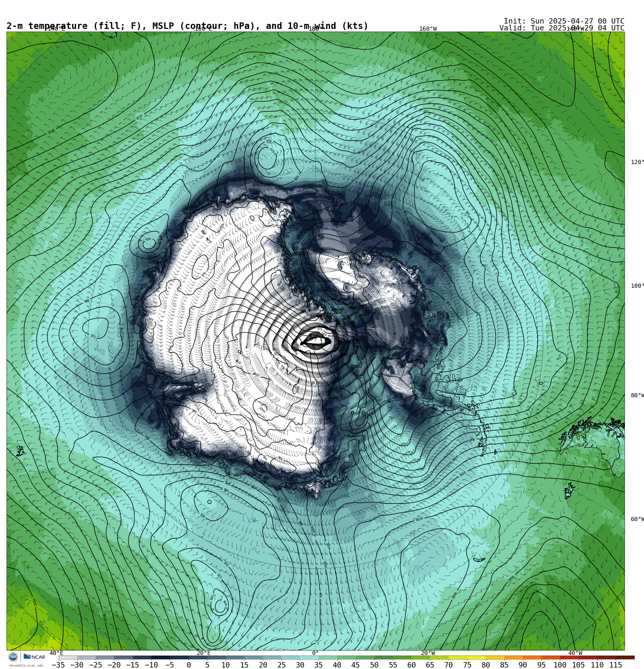The width and height of the screenshot is (644, 669).
Task: Click the colorbar swatch between 50 and 55
Action: [x=384, y=657]
